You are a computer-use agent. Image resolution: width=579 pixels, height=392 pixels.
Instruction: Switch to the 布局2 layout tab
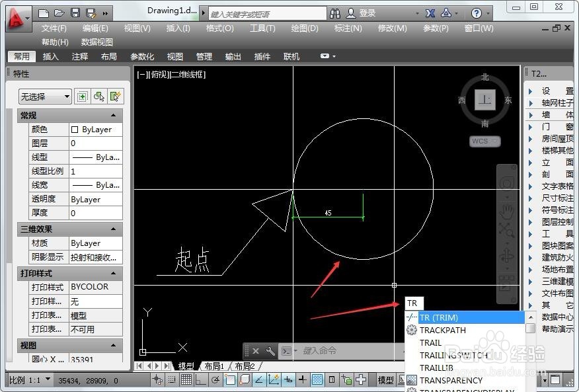coord(245,366)
